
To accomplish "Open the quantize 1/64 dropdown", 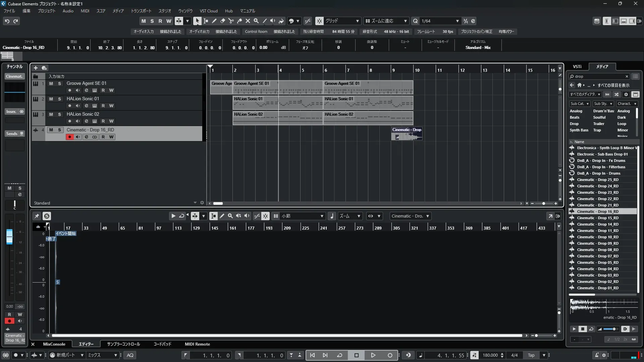I will click(x=457, y=21).
